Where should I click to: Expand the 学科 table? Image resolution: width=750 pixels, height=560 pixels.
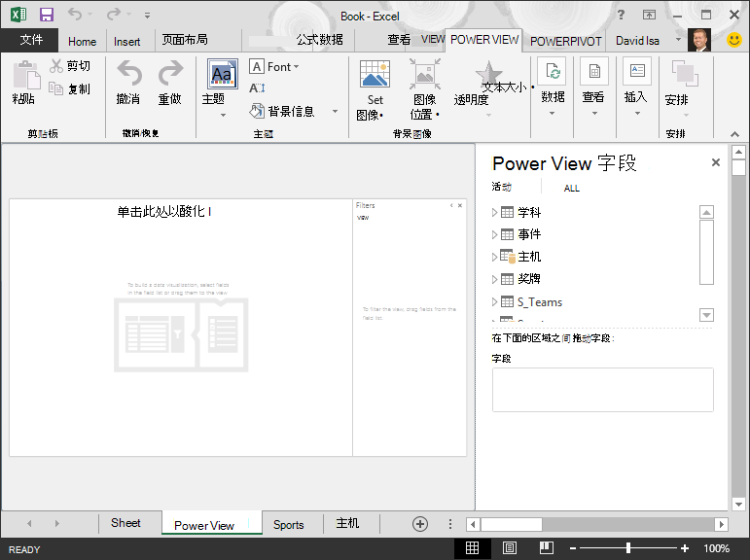494,212
